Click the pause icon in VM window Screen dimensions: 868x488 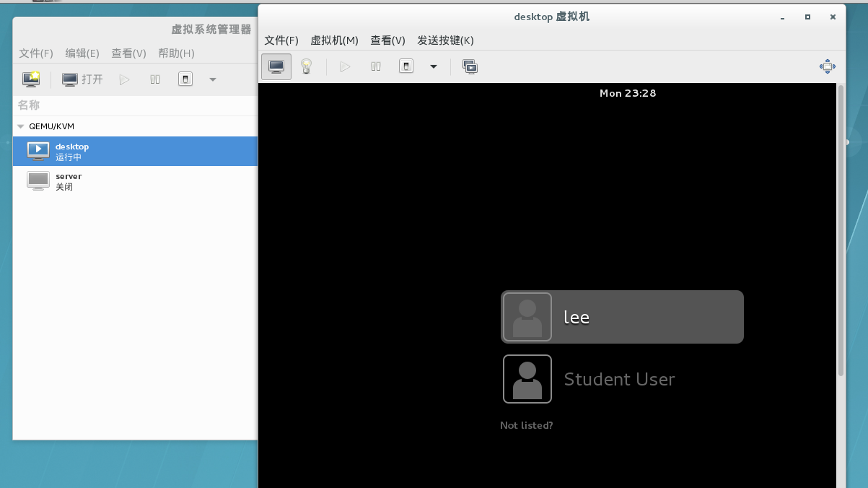click(376, 66)
